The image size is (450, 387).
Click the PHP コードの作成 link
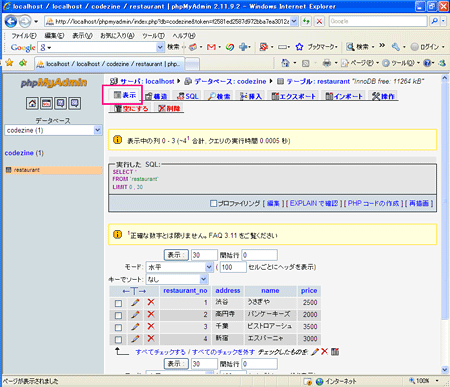click(373, 203)
